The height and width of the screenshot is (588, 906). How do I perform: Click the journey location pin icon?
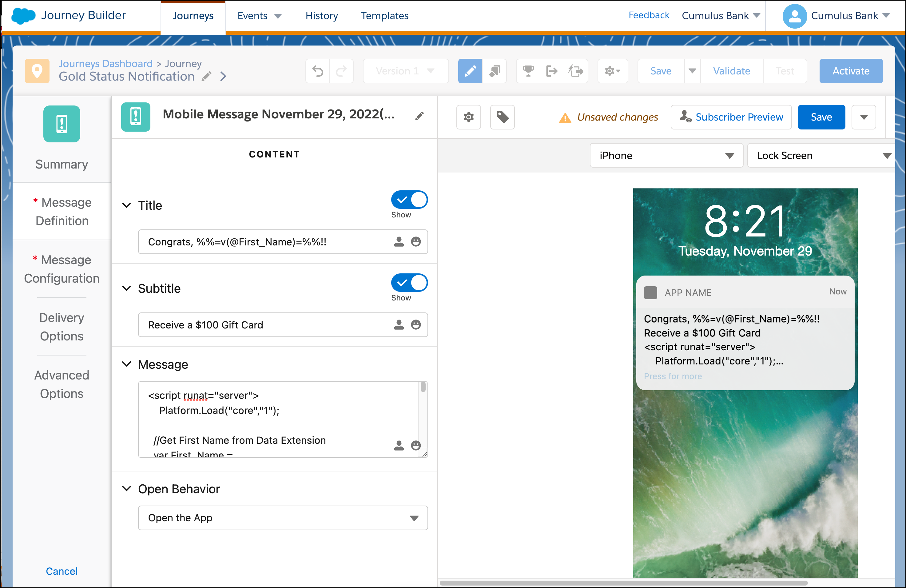37,71
